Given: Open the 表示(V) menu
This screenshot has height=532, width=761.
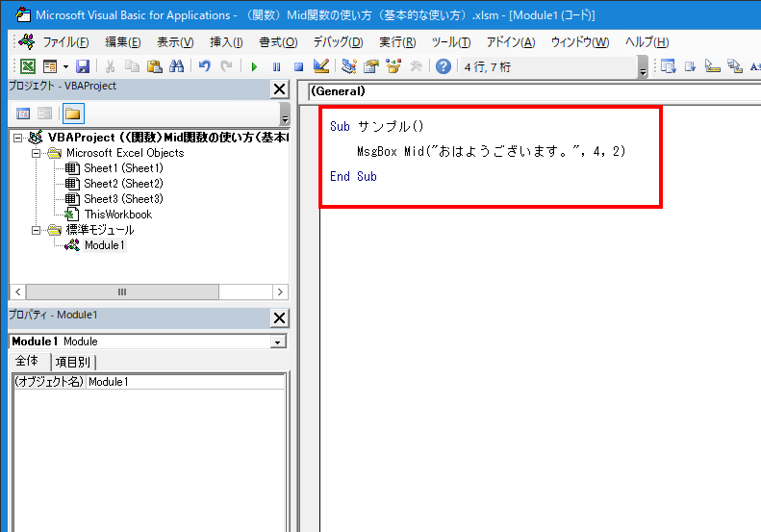Looking at the screenshot, I should (x=175, y=42).
